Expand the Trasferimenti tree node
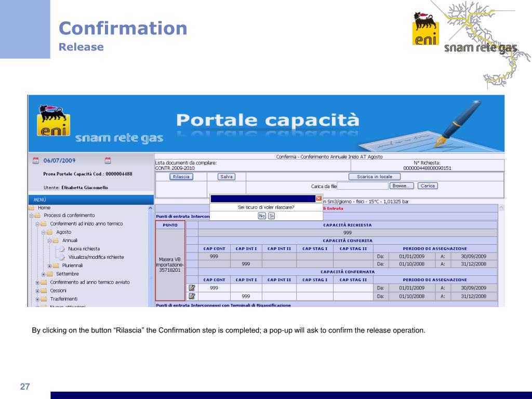Image resolution: width=532 pixels, height=399 pixels. (37, 299)
